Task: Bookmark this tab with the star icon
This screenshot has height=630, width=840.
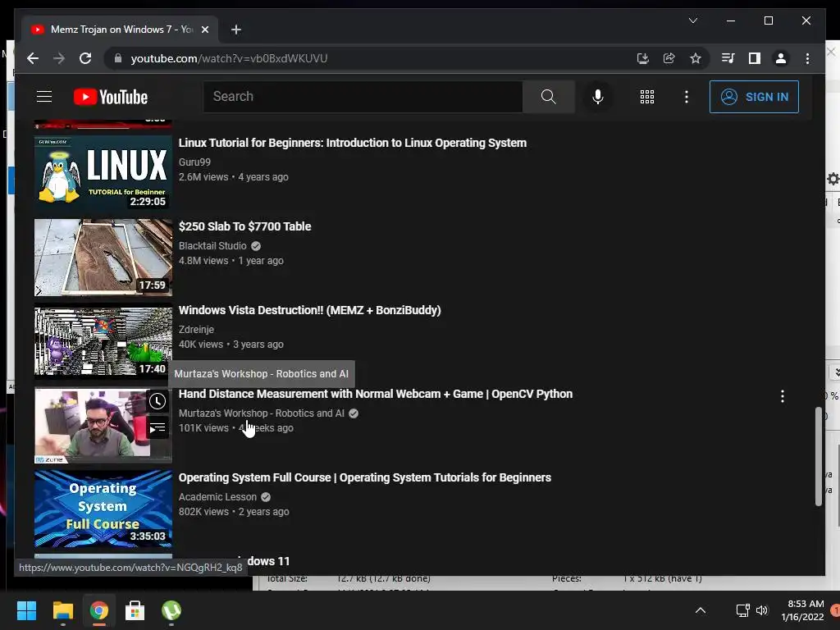Action: click(x=696, y=58)
